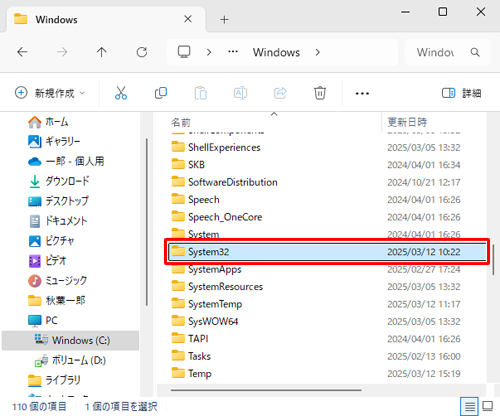Screen dimensions: 500x416
Task: Open デスクトップ in sidebar
Action: click(58, 201)
